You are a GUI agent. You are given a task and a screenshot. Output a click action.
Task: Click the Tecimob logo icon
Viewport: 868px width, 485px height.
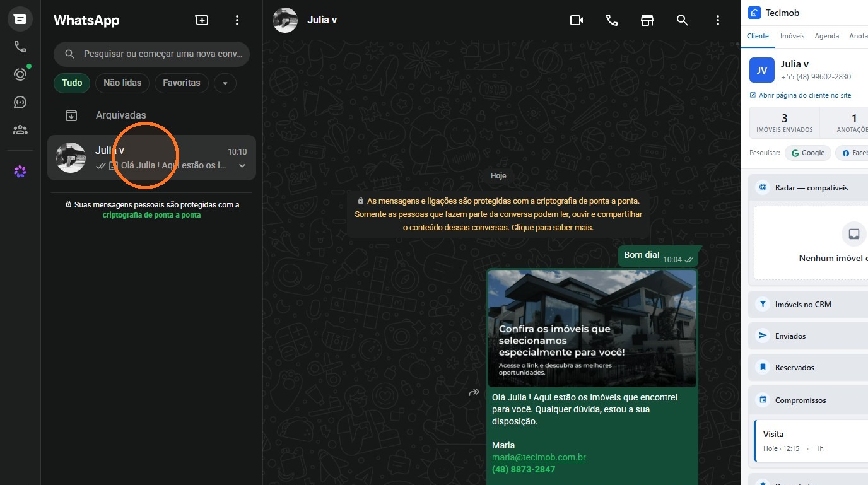click(x=754, y=13)
